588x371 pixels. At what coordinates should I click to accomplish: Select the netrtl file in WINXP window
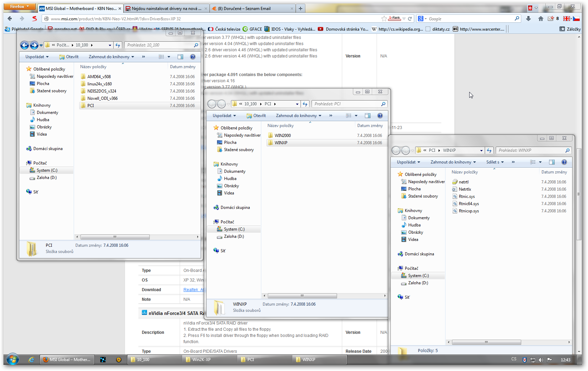[x=464, y=182]
